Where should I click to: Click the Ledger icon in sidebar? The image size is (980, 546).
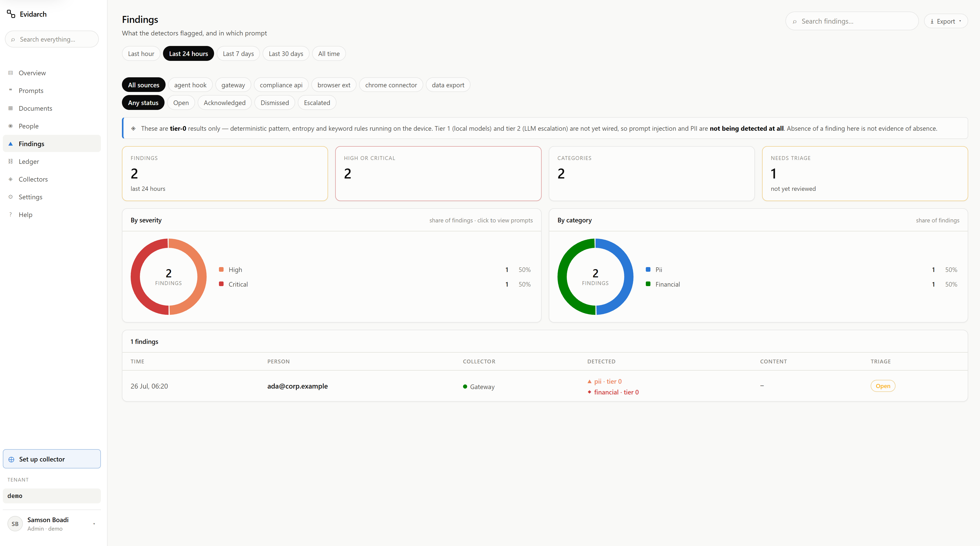click(11, 161)
